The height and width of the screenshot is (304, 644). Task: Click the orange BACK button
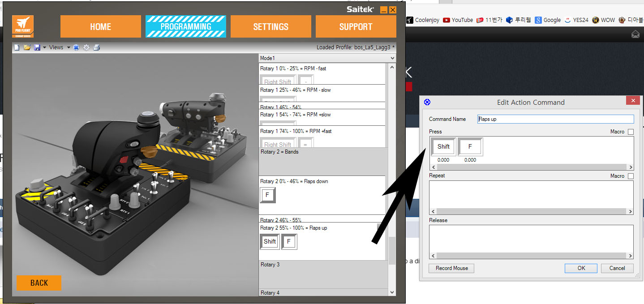coord(39,283)
